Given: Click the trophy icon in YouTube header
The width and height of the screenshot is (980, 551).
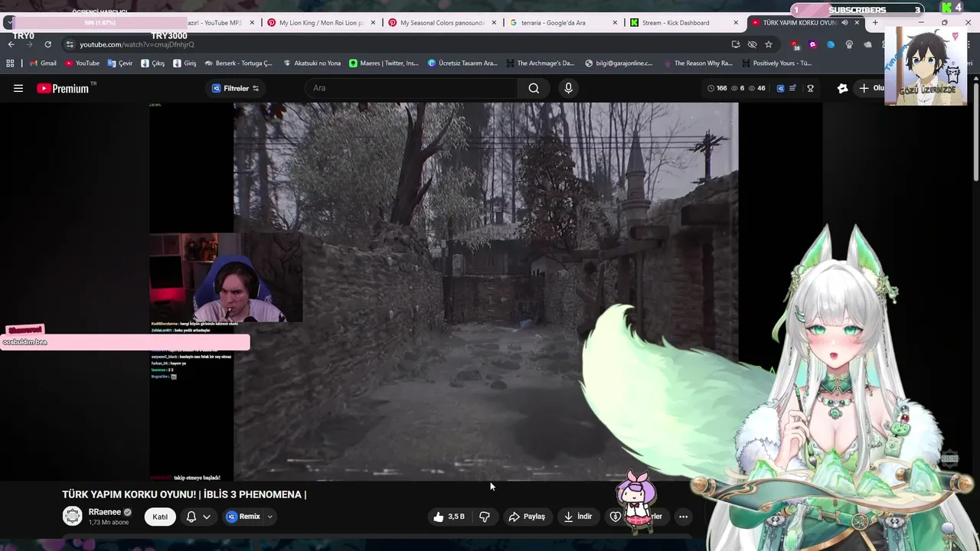Looking at the screenshot, I should click(x=810, y=88).
